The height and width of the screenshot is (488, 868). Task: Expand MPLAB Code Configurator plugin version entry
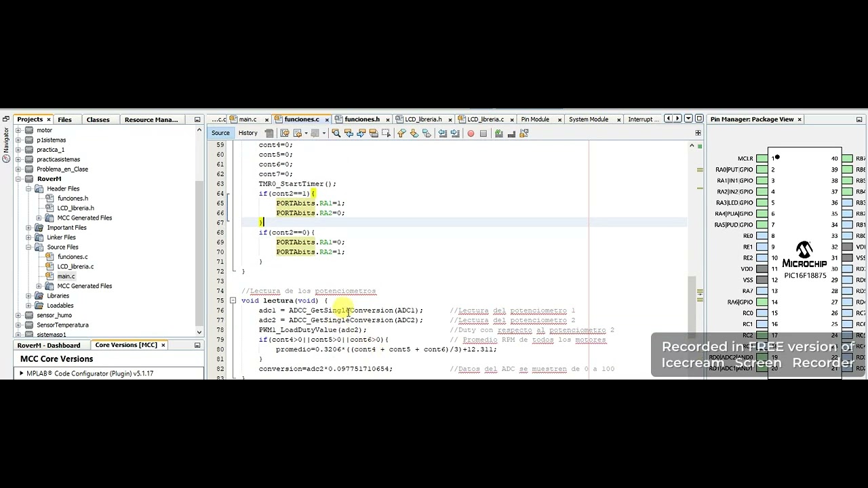22,373
